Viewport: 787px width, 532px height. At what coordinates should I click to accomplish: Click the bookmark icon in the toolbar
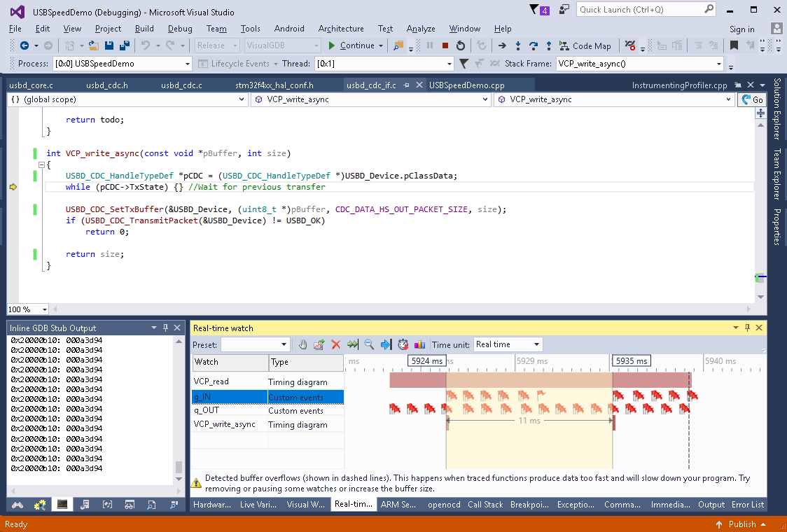[734, 45]
